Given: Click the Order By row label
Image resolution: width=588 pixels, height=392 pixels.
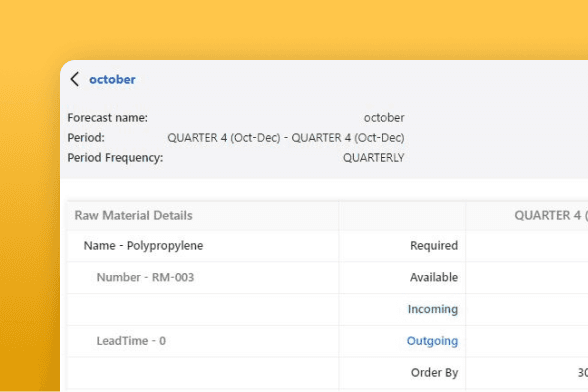Looking at the screenshot, I should (x=434, y=373).
